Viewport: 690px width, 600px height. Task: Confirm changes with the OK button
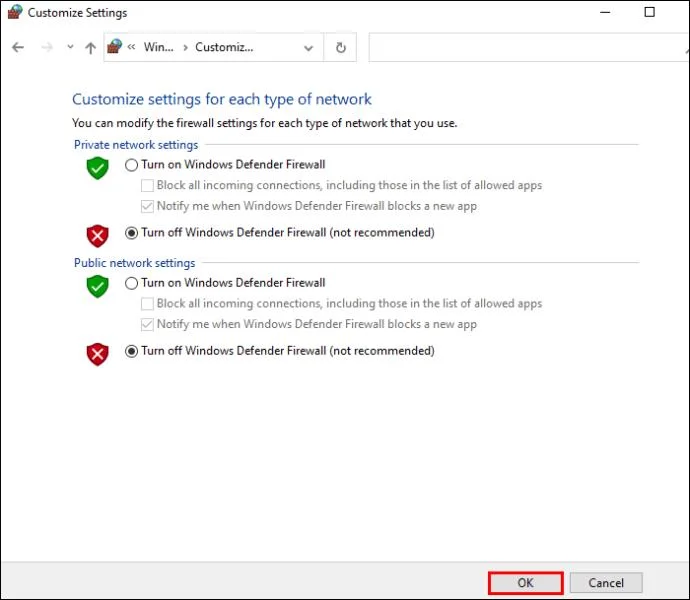tap(525, 583)
